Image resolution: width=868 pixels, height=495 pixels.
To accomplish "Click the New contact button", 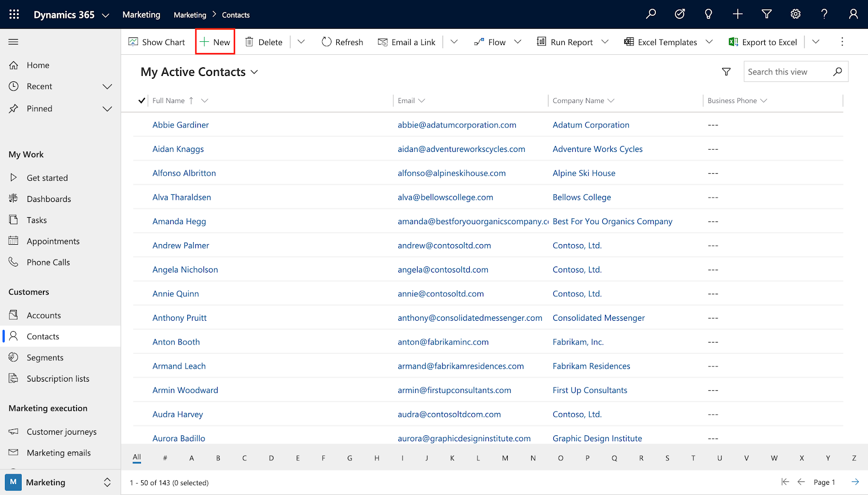I will click(x=215, y=42).
